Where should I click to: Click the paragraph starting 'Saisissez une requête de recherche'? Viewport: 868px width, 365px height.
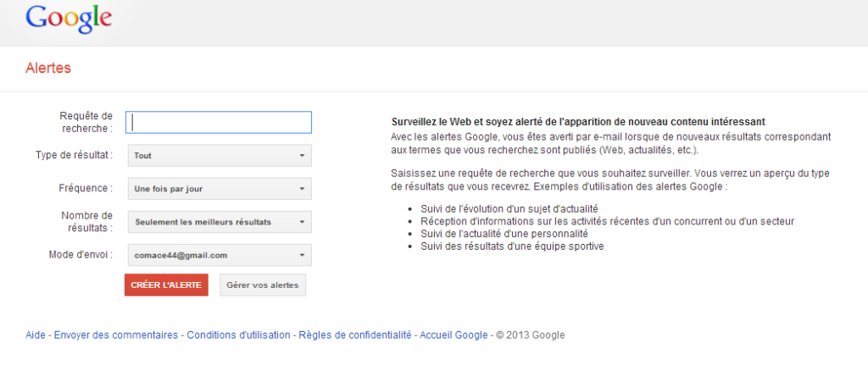coord(610,180)
